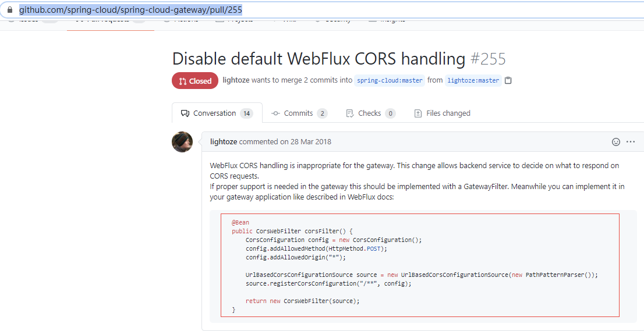Click the pull request number #255
This screenshot has width=644, height=331.
[x=488, y=59]
